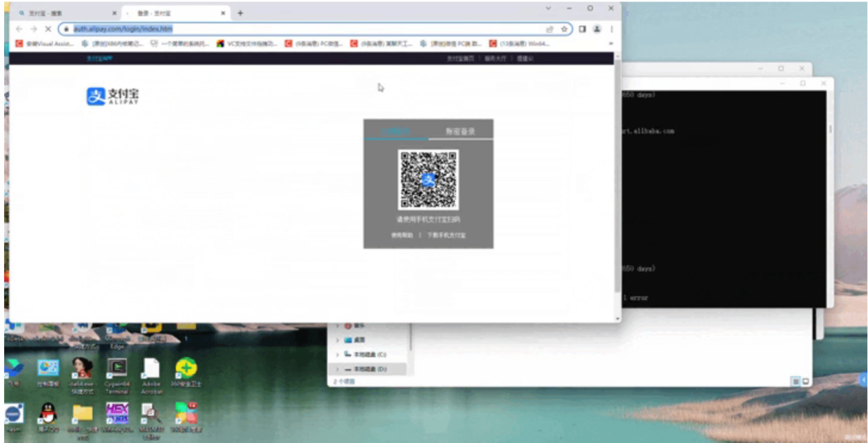Viewport: 868px width, 443px height.
Task: Click the share icon in the address bar
Action: point(550,29)
